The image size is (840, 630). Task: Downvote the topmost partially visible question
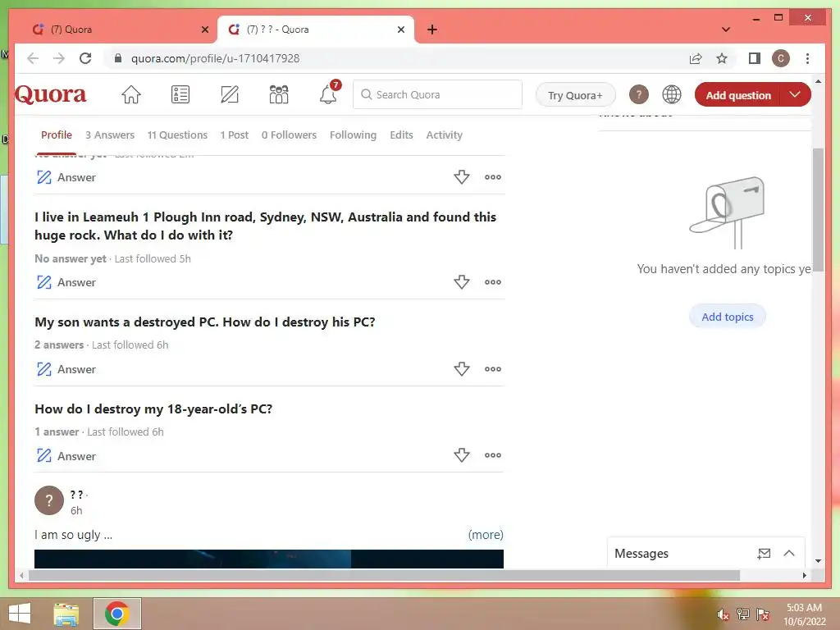(461, 177)
